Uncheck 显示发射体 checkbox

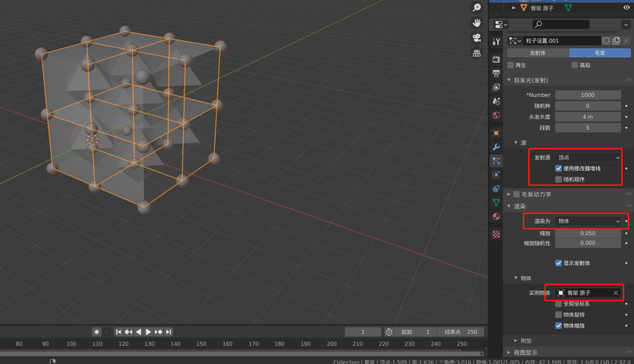click(558, 263)
